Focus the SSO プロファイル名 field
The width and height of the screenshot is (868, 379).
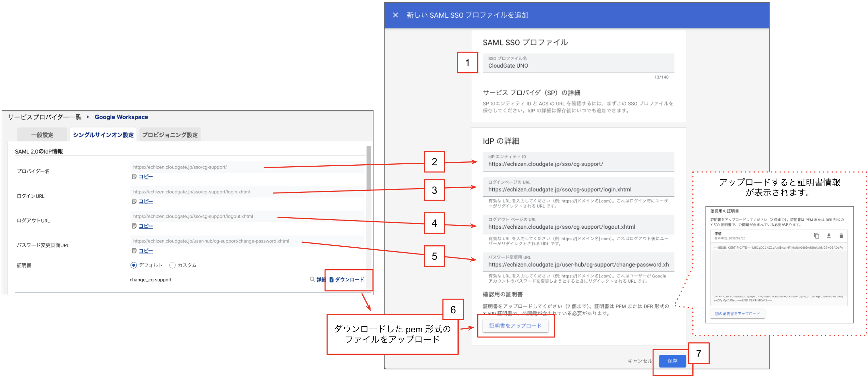point(578,63)
